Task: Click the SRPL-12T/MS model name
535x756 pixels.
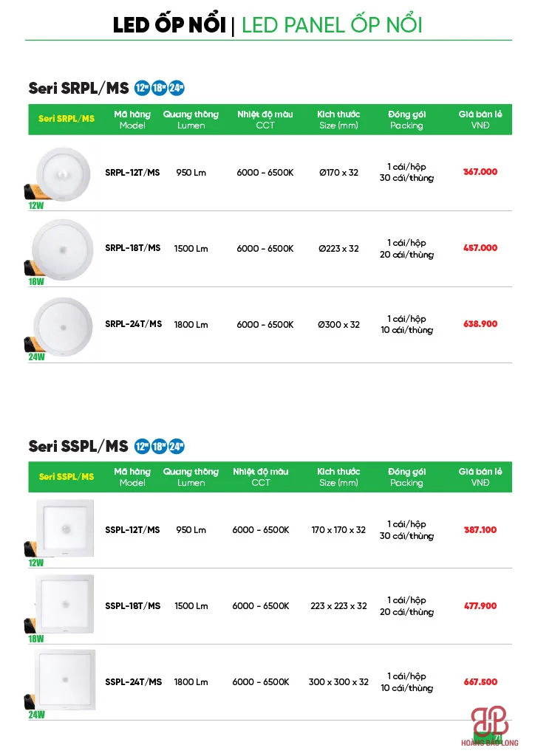Action: click(132, 173)
